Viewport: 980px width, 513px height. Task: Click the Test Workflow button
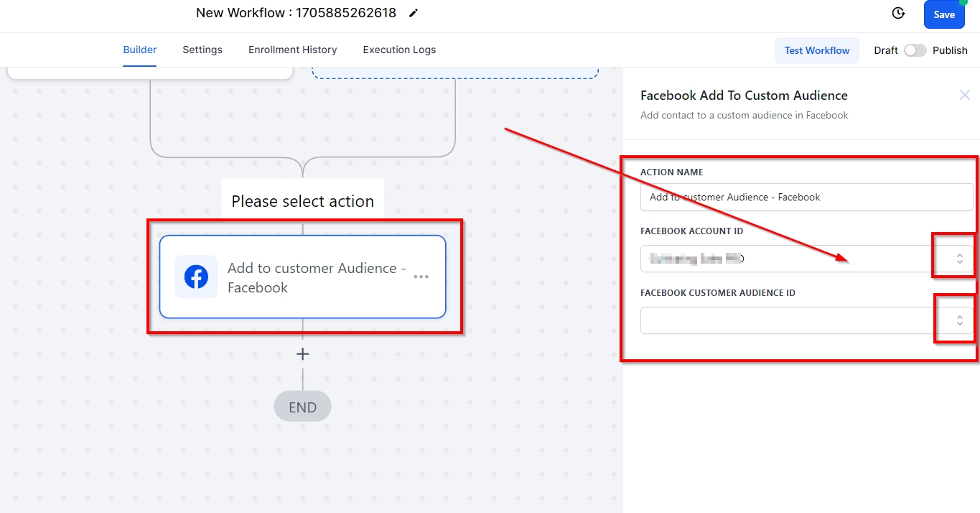coord(816,50)
